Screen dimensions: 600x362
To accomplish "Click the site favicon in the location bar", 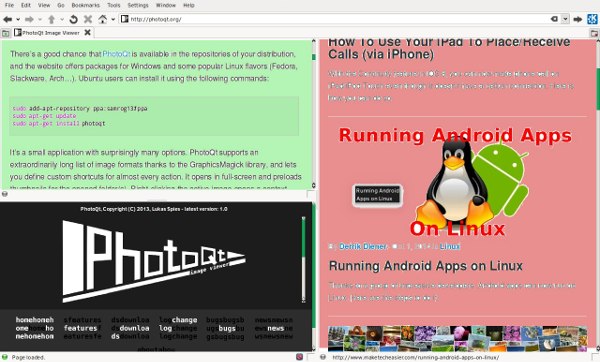I will tap(124, 19).
